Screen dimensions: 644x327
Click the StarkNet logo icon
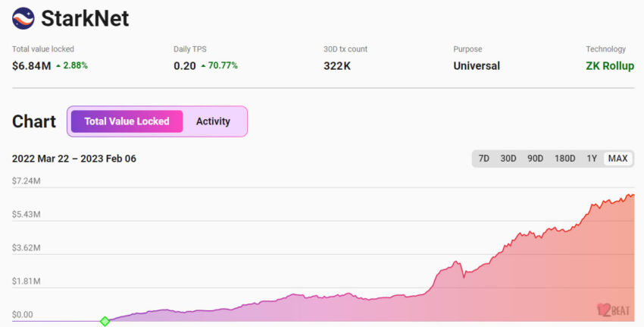pos(23,18)
